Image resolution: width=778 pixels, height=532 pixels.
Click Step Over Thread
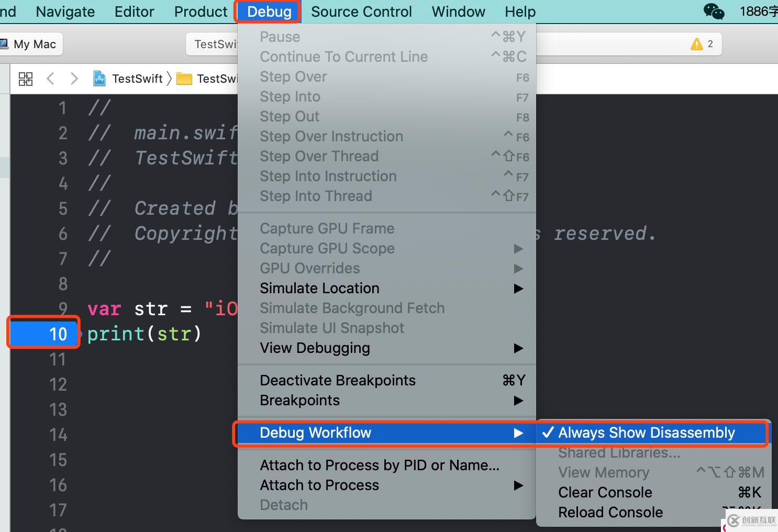(386, 156)
